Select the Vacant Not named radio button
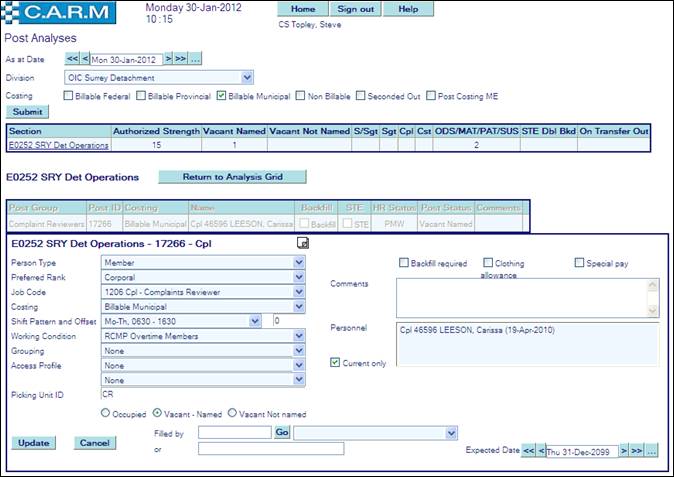This screenshot has height=477, width=674. point(233,413)
